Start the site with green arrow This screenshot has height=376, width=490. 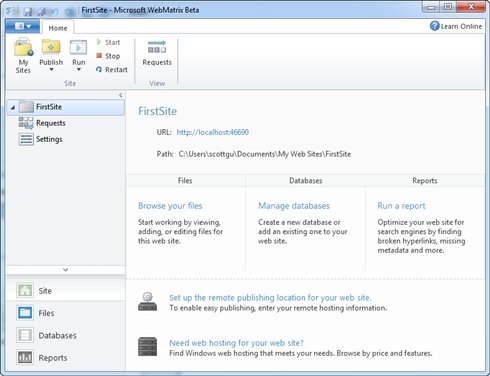(x=108, y=42)
